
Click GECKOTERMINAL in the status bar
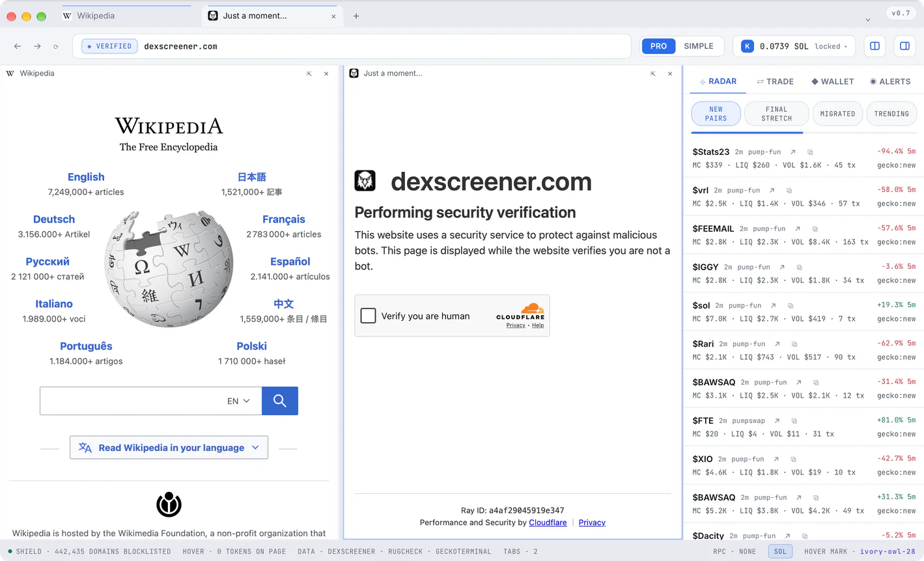(x=464, y=551)
